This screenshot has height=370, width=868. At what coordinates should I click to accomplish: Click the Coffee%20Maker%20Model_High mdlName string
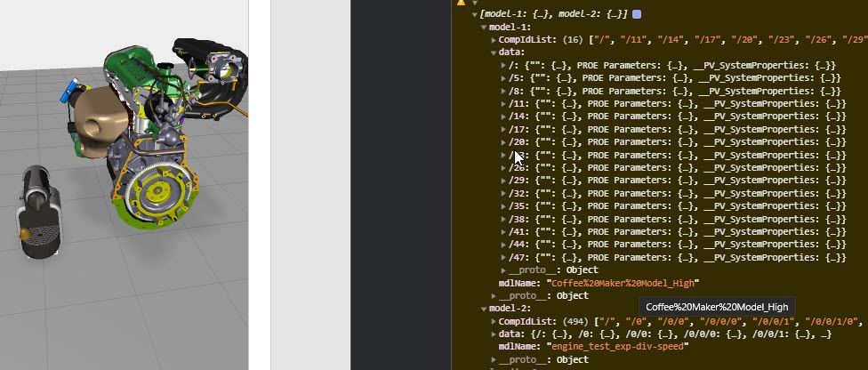[x=623, y=283]
